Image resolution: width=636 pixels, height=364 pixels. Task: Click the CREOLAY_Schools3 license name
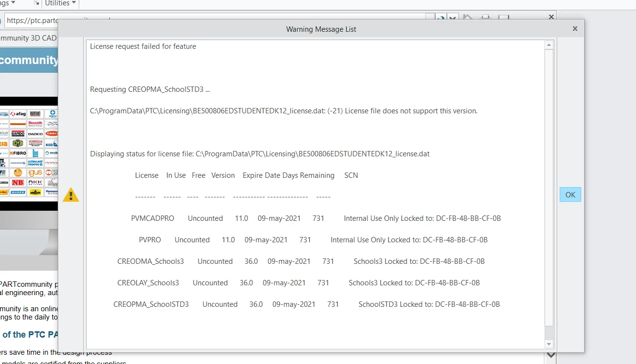[148, 283]
